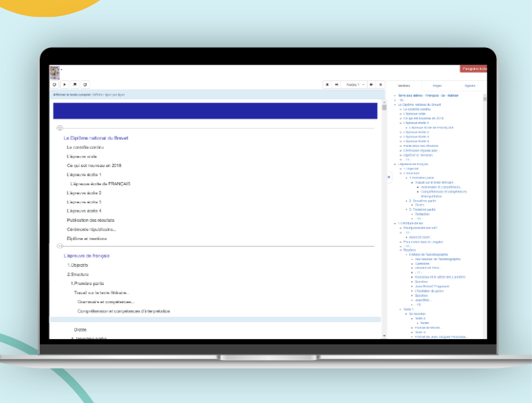This screenshot has height=403, width=532.
Task: Open 2. Deuxième partie in Sections sidebar
Action: [x=422, y=201]
